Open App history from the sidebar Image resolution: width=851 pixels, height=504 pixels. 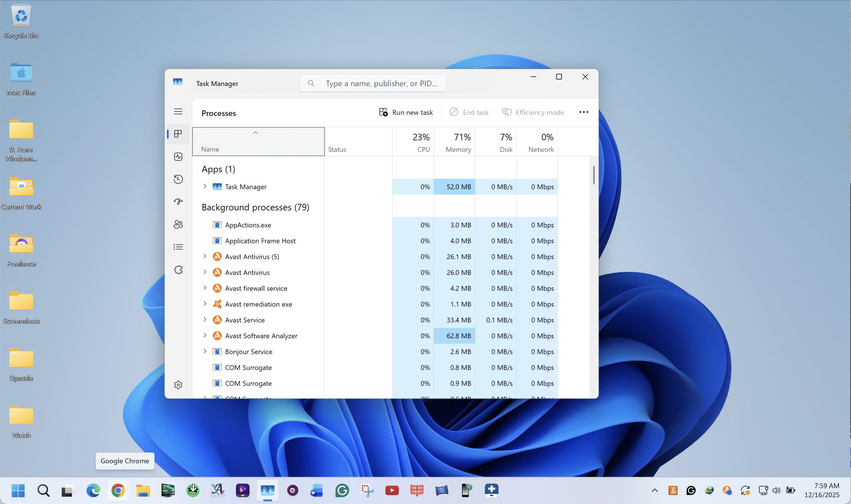[x=178, y=179]
